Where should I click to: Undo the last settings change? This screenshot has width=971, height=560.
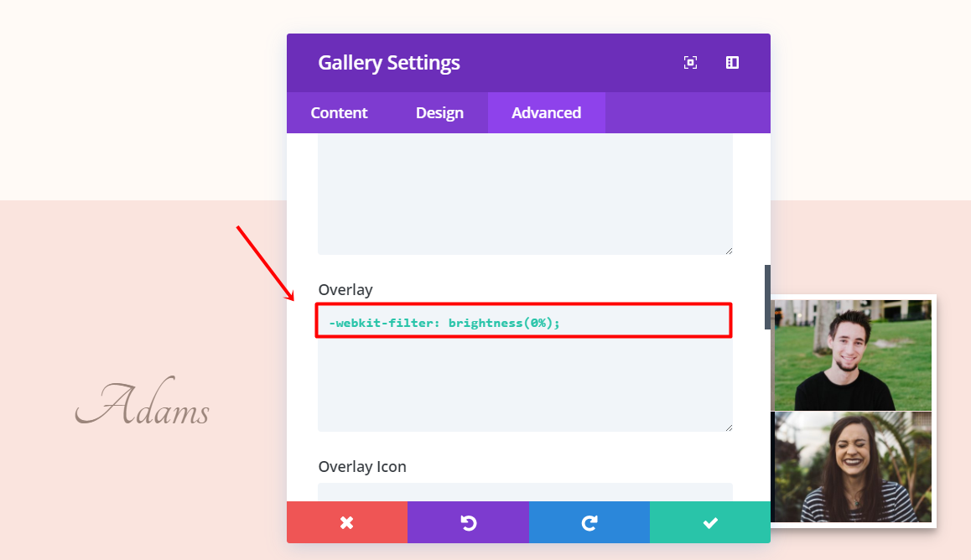(x=468, y=522)
